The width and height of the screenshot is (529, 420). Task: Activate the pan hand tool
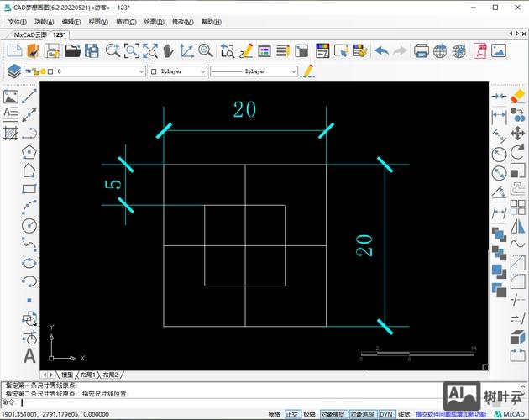[x=168, y=51]
